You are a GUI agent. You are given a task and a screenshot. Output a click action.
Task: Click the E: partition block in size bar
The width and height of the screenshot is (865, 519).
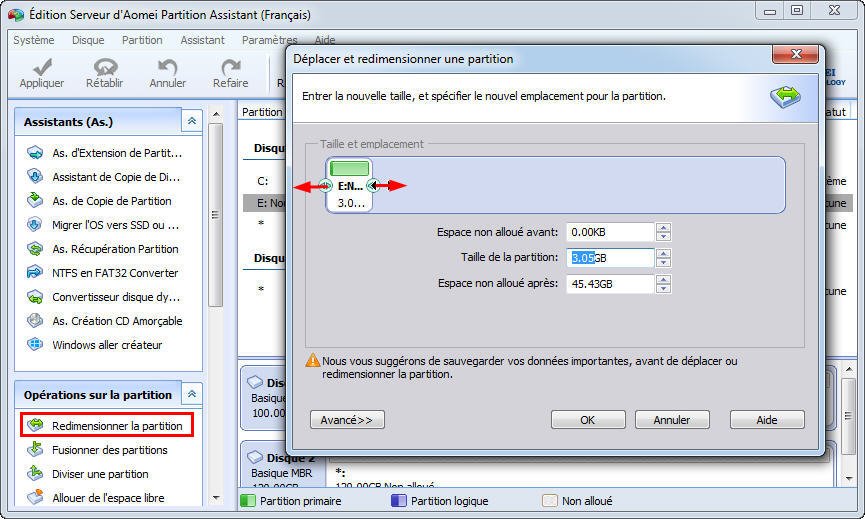349,185
